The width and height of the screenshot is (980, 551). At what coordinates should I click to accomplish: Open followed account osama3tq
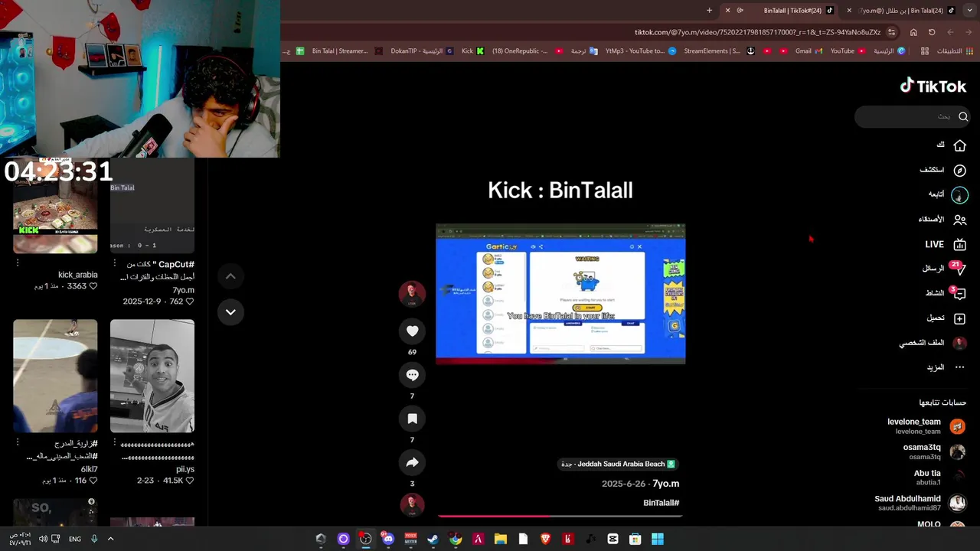tap(933, 452)
